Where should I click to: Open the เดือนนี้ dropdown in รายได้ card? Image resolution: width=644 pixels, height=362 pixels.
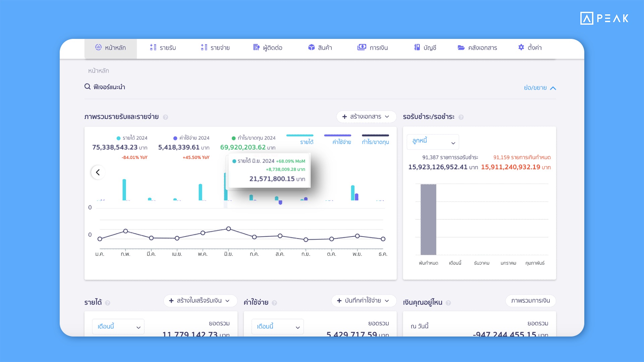[118, 326]
